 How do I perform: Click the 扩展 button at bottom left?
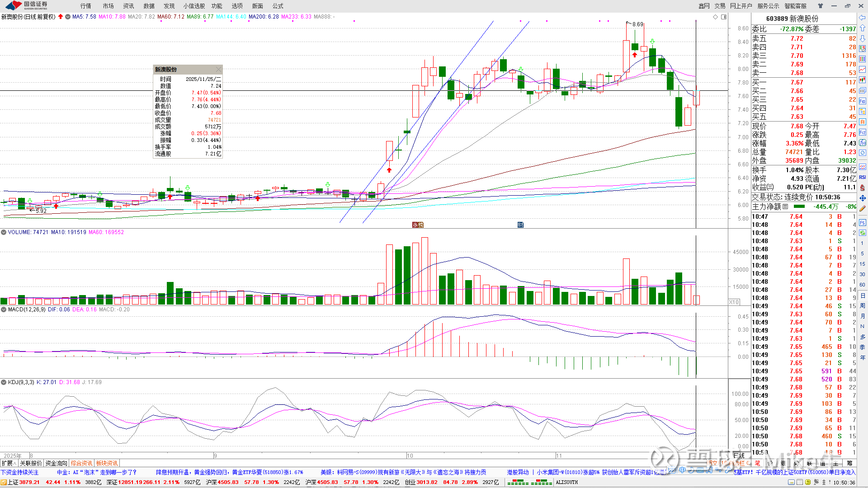tap(9, 463)
